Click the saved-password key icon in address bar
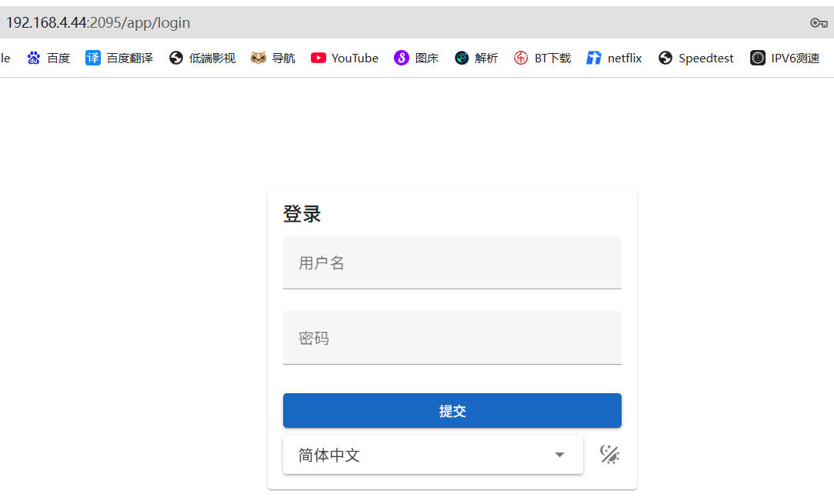This screenshot has height=504, width=834. pyautogui.click(x=819, y=23)
